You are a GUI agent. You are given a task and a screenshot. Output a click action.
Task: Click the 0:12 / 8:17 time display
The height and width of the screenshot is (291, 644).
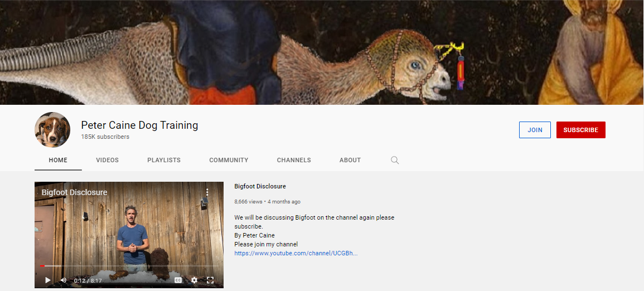(88, 280)
